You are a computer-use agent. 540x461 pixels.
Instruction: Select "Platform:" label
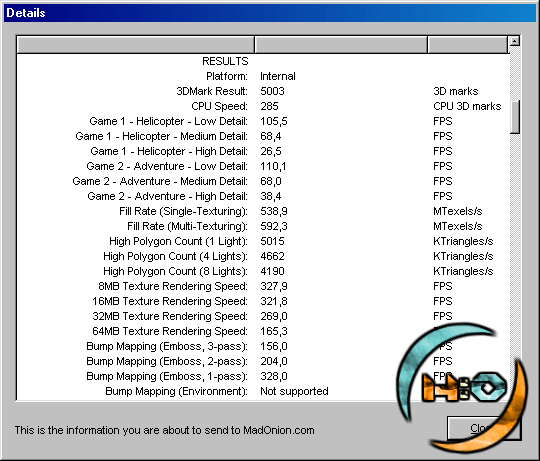227,76
